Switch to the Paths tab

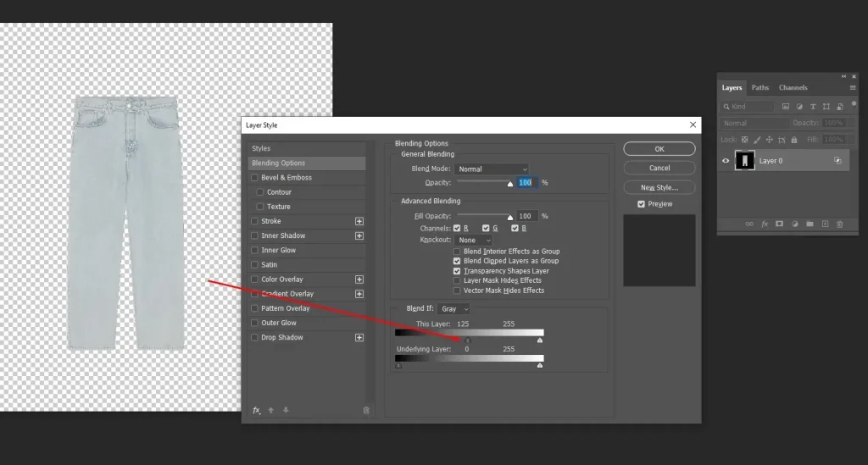tap(760, 87)
